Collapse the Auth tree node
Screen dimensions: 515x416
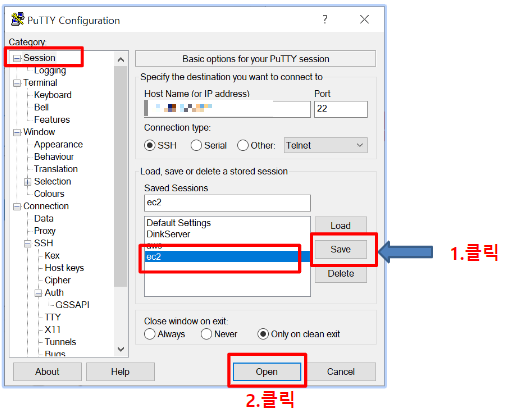(x=38, y=293)
